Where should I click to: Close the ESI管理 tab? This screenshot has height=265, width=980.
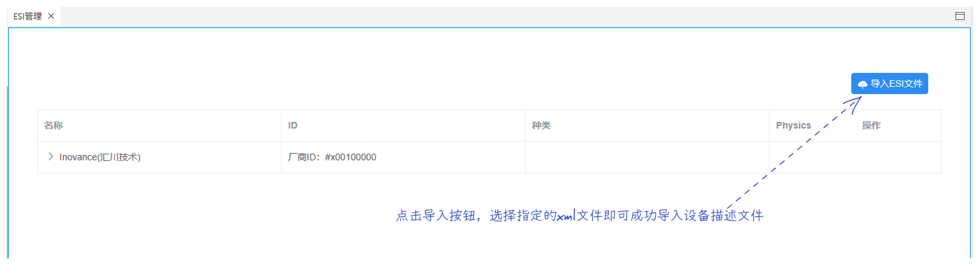click(x=51, y=16)
